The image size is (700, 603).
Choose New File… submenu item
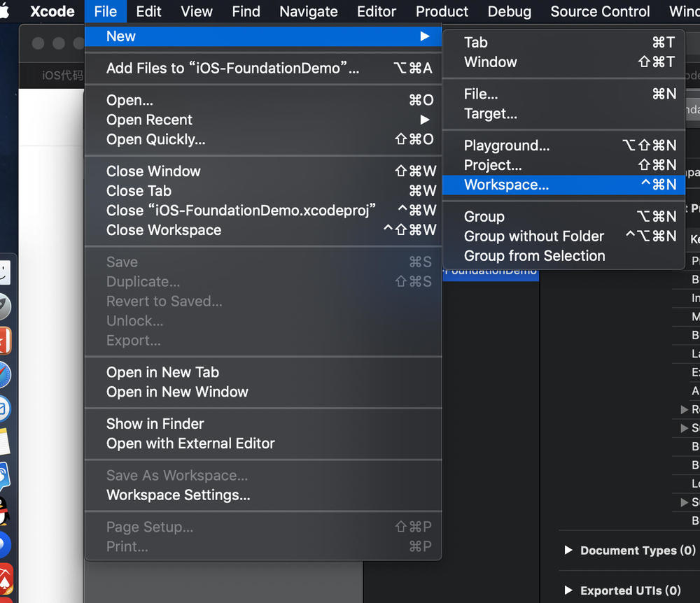point(563,94)
